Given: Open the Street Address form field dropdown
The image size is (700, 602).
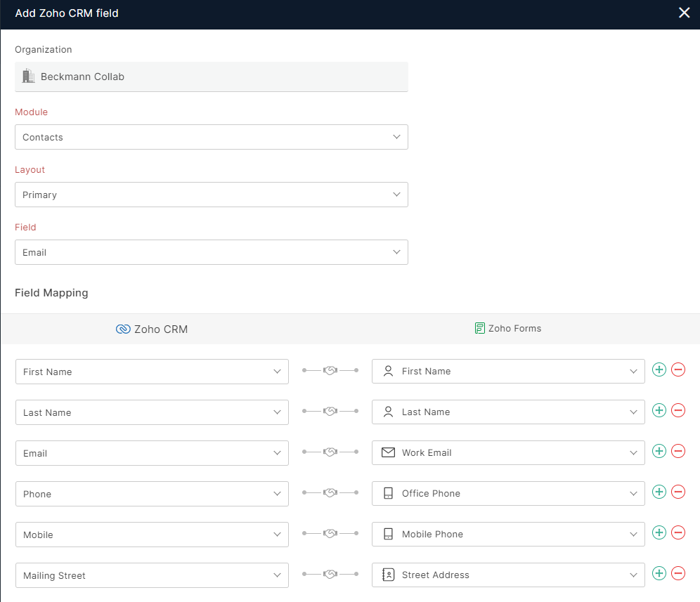Looking at the screenshot, I should point(508,575).
